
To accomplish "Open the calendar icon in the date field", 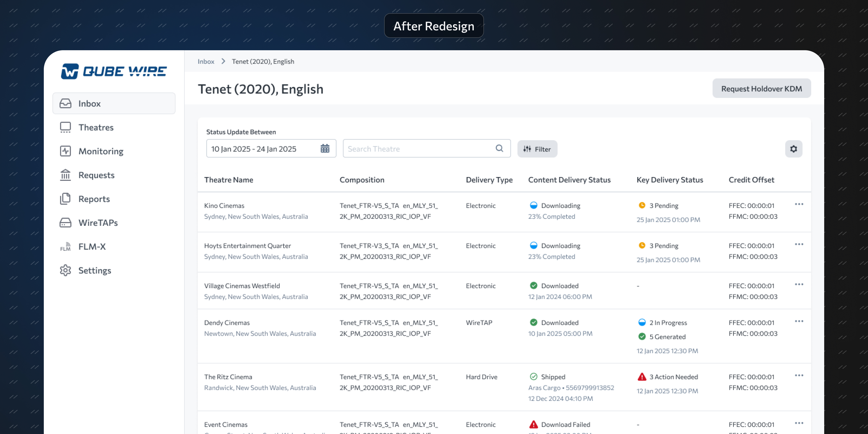I will (324, 148).
